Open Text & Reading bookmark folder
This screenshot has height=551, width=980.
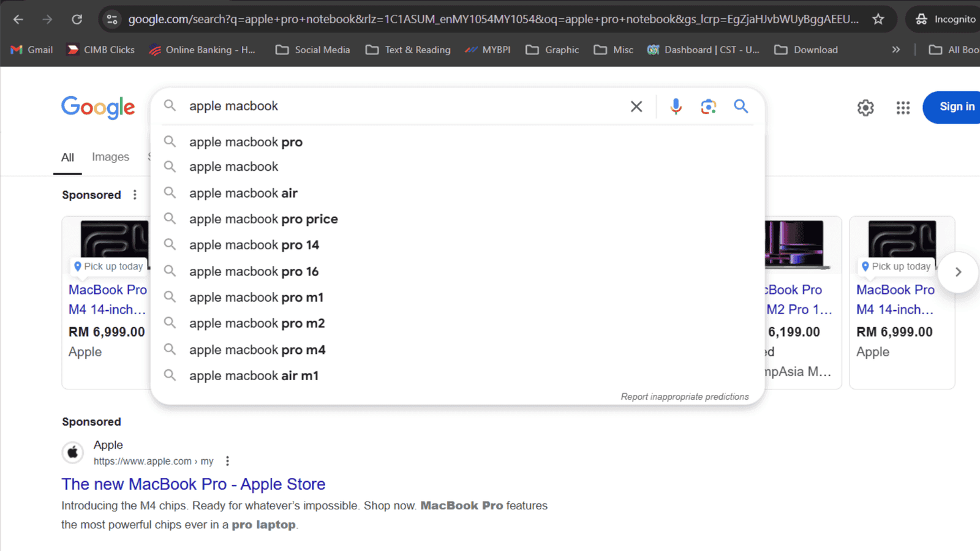coord(408,50)
